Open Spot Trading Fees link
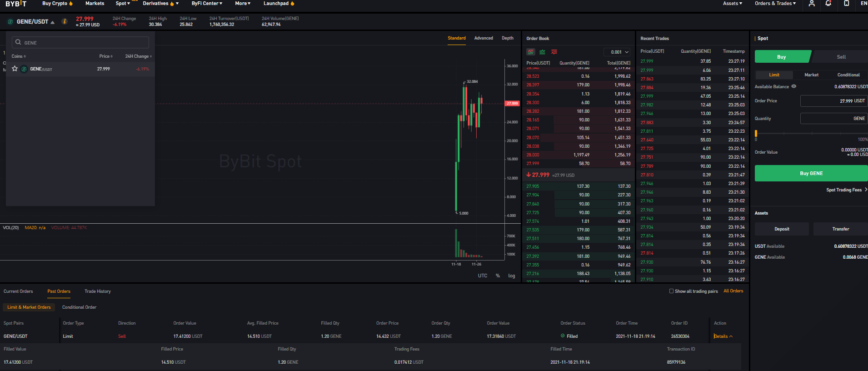This screenshot has width=868, height=371. (846, 190)
